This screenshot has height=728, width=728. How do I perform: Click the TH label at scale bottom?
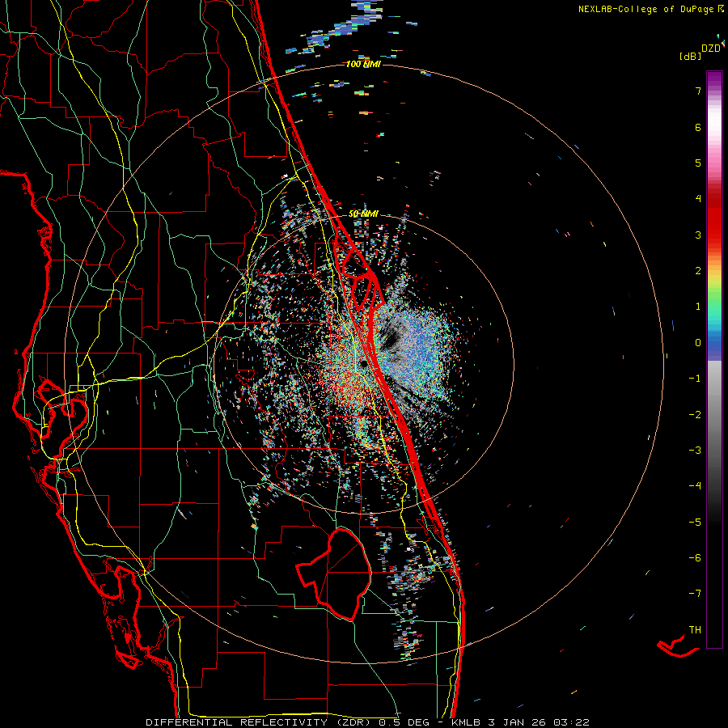(x=695, y=630)
